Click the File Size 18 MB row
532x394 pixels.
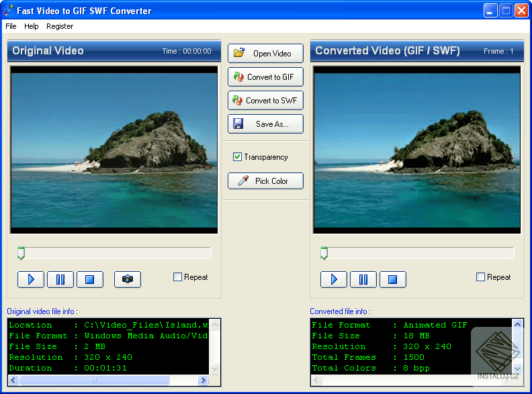tap(371, 336)
